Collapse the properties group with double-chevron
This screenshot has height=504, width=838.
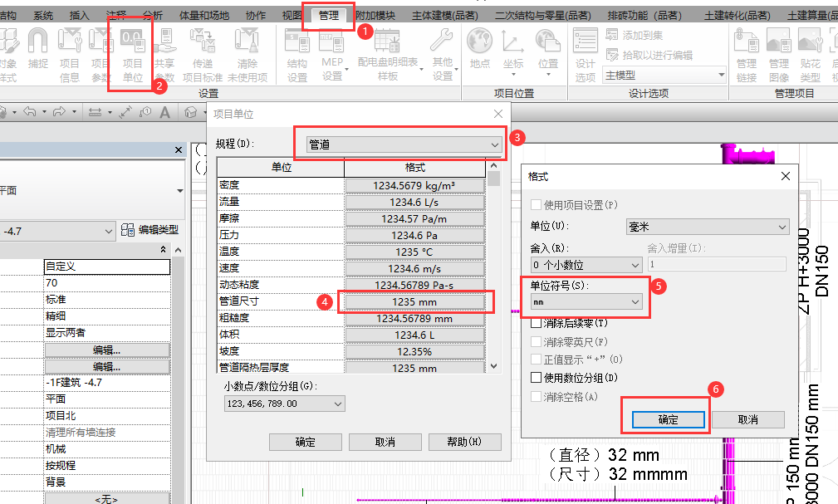pyautogui.click(x=163, y=250)
